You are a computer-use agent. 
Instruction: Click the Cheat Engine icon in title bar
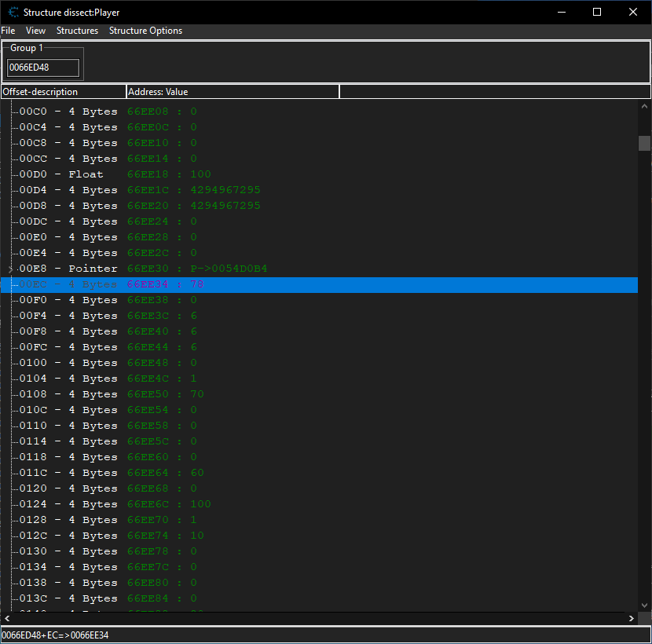coord(13,12)
